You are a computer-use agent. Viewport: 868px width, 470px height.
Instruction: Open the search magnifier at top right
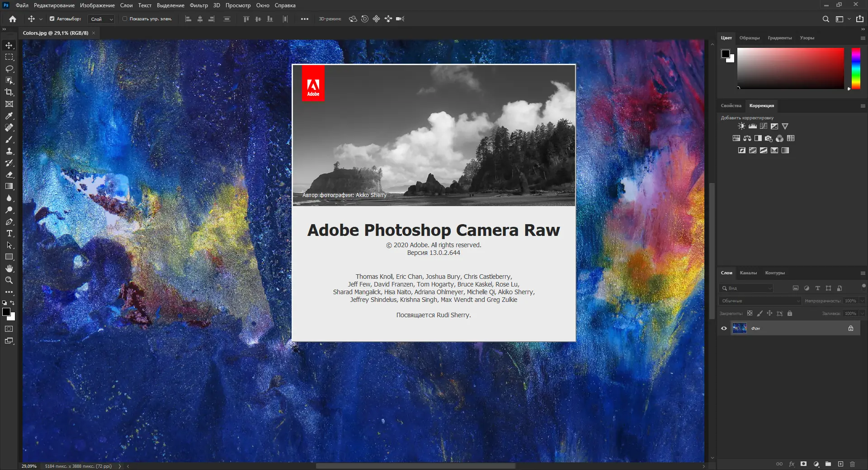pyautogui.click(x=826, y=19)
